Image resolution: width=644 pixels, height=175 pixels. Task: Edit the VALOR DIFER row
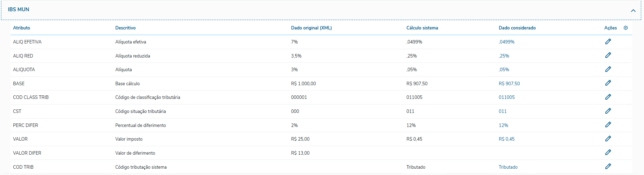(x=608, y=153)
